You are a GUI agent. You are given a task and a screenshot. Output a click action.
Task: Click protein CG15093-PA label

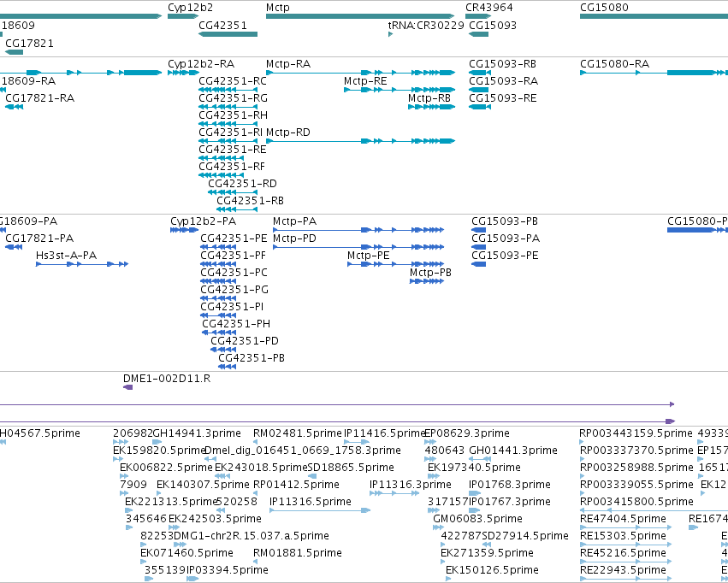(x=506, y=238)
